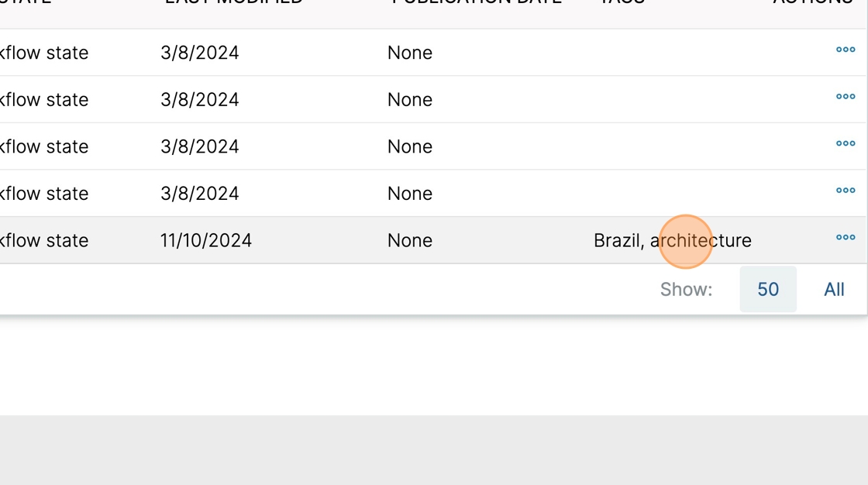Sort by the Publication Date column header
The height and width of the screenshot is (485, 868).
pyautogui.click(x=476, y=2)
